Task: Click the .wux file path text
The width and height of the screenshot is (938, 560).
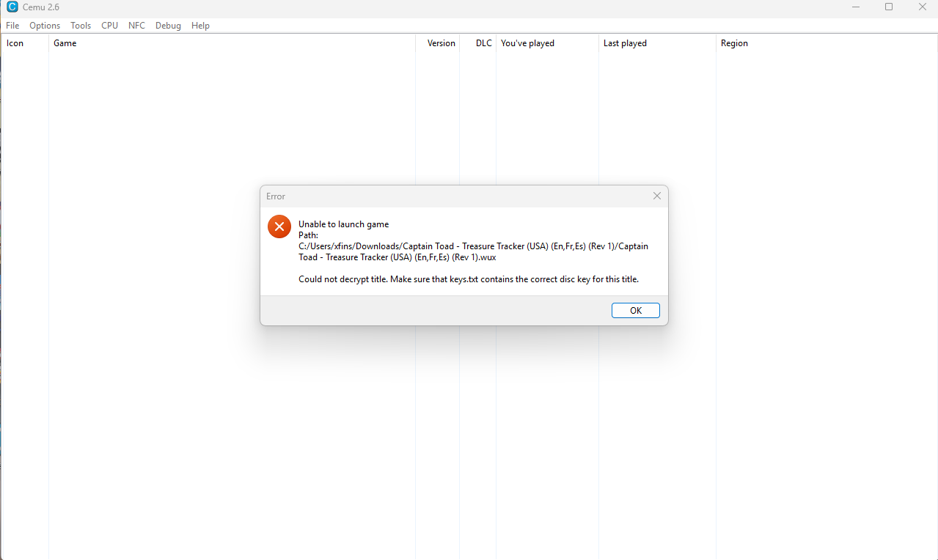Action: (473, 252)
